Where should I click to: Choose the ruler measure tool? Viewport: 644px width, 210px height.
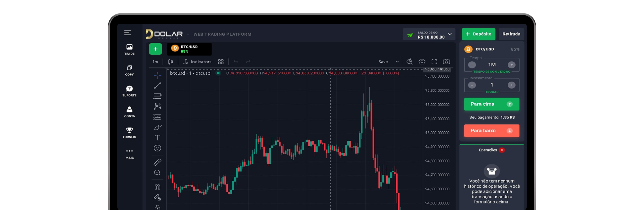[157, 162]
